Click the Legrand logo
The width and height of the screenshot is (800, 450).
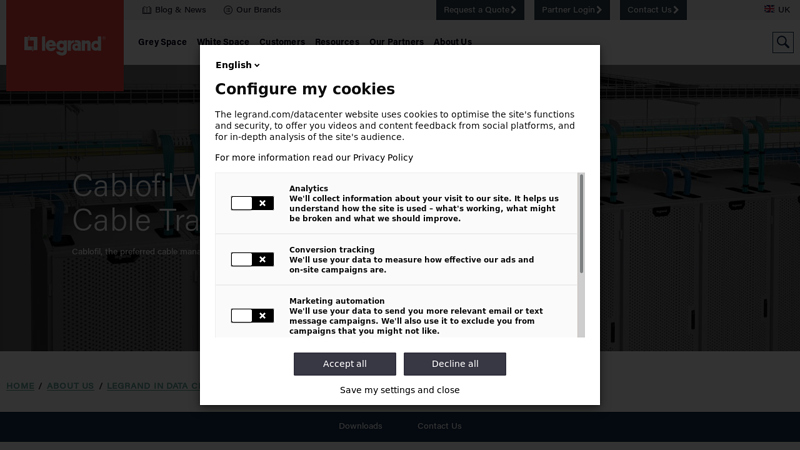[x=63, y=45]
